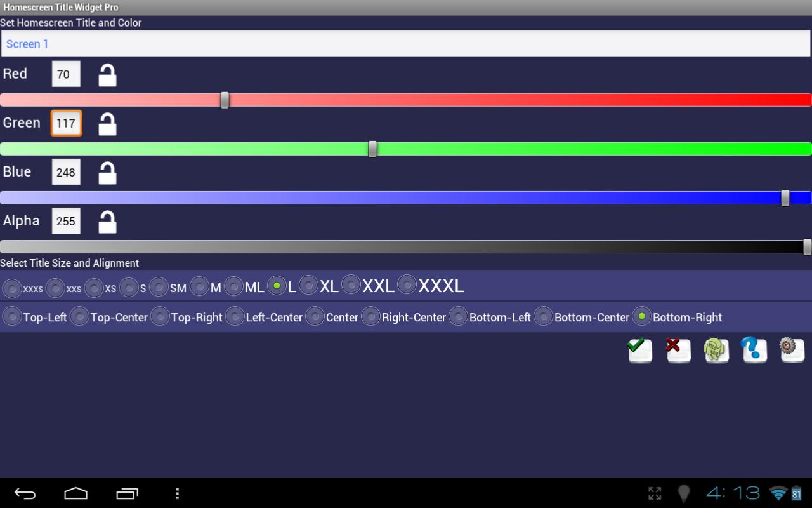Image resolution: width=812 pixels, height=508 pixels.
Task: Click the Red label
Action: (x=15, y=74)
